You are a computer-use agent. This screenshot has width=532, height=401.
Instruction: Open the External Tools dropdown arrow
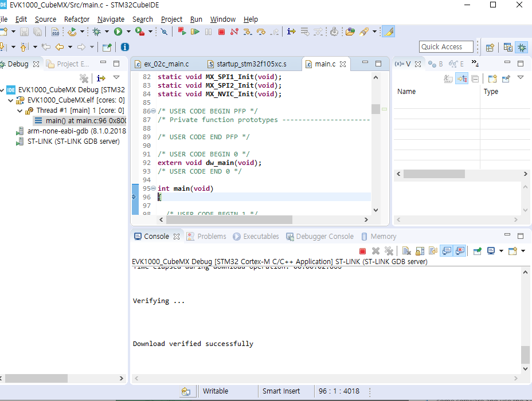(150, 32)
